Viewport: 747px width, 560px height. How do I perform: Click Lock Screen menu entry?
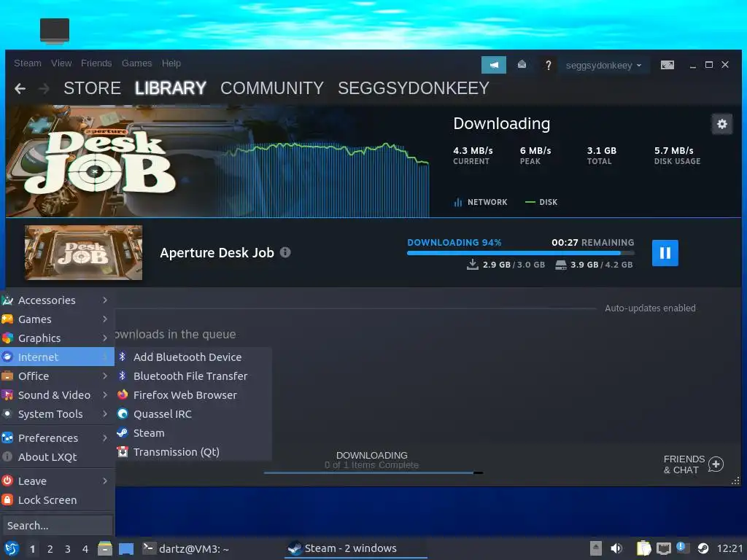57,500
